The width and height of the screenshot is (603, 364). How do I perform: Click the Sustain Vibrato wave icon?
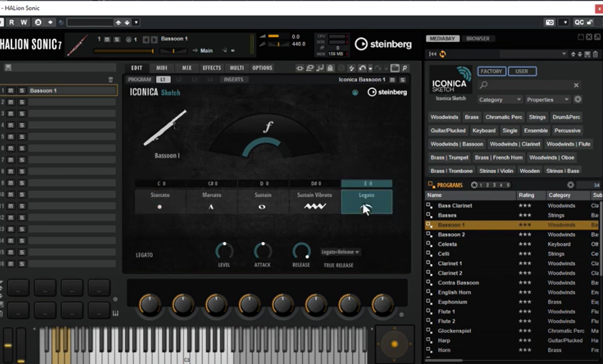[x=315, y=206]
